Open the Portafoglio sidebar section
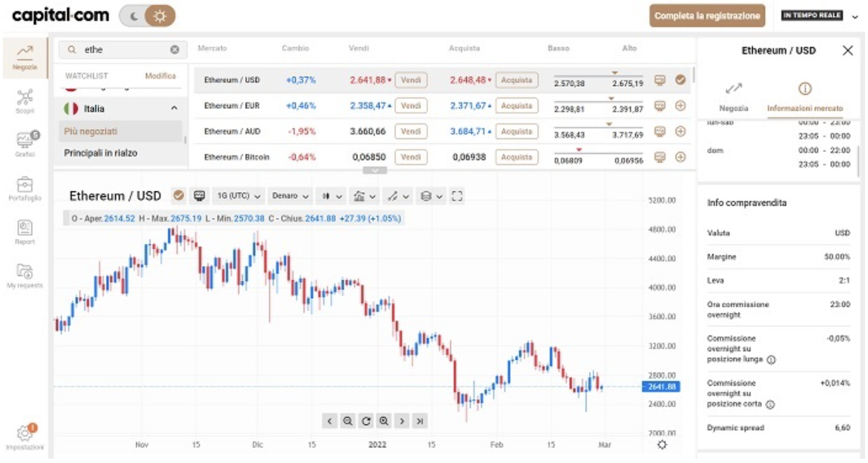The height and width of the screenshot is (463, 868). click(x=25, y=188)
